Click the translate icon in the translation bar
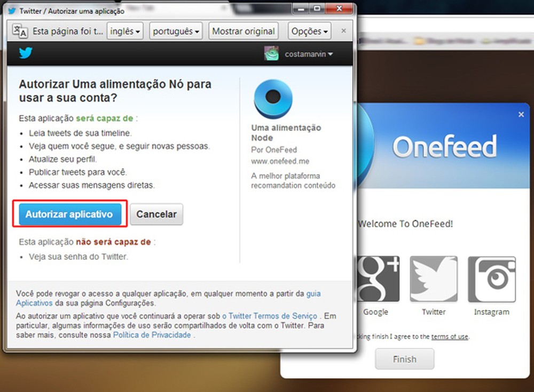This screenshot has height=392, width=534. (20, 31)
